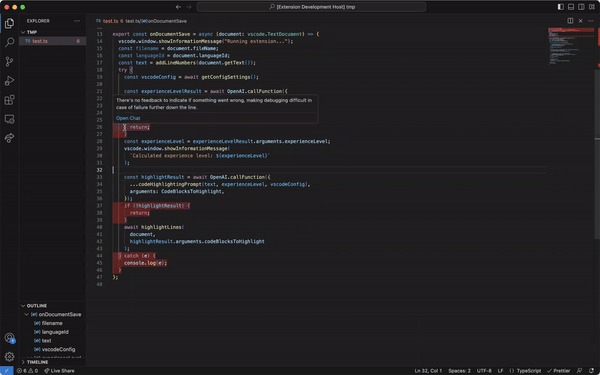Open notifications bell in status bar
Screen dimensions: 600x375
point(592,371)
